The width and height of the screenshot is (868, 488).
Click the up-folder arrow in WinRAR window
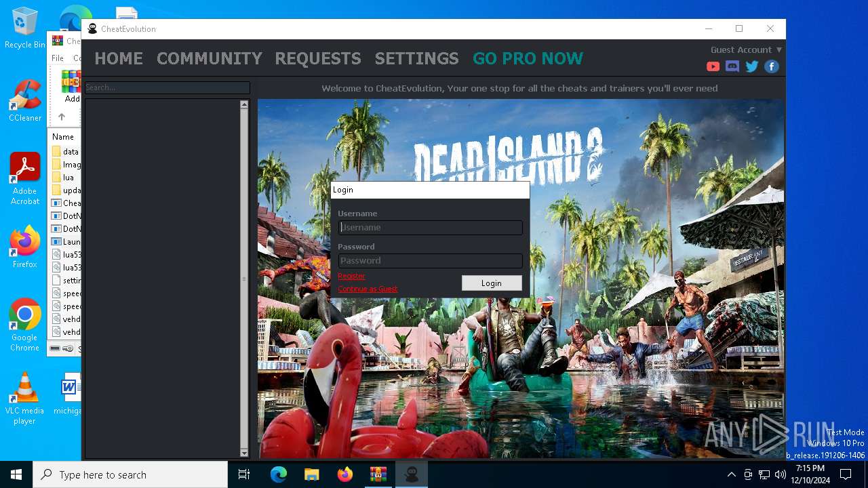tap(61, 117)
